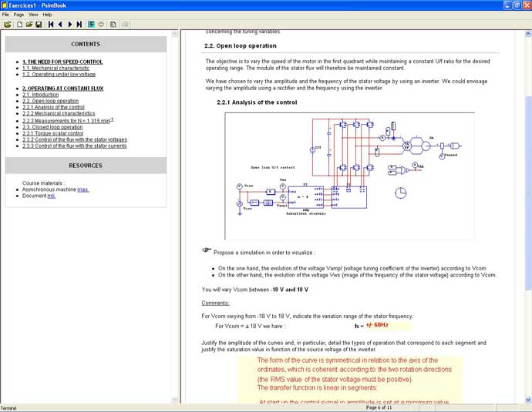Click the document pages toolbar icon
This screenshot has width=532, height=412.
pyautogui.click(x=113, y=25)
